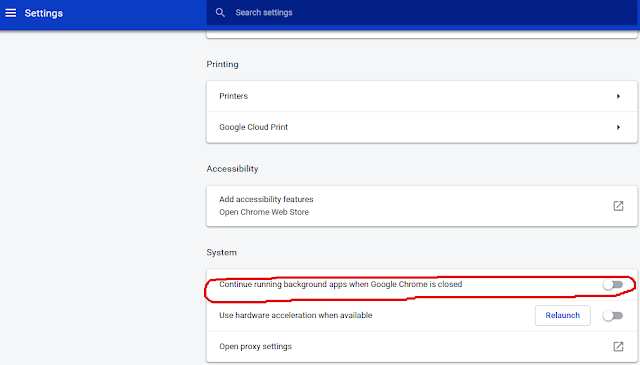Image resolution: width=640 pixels, height=365 pixels.
Task: Click the Printing section heading
Action: click(x=222, y=65)
